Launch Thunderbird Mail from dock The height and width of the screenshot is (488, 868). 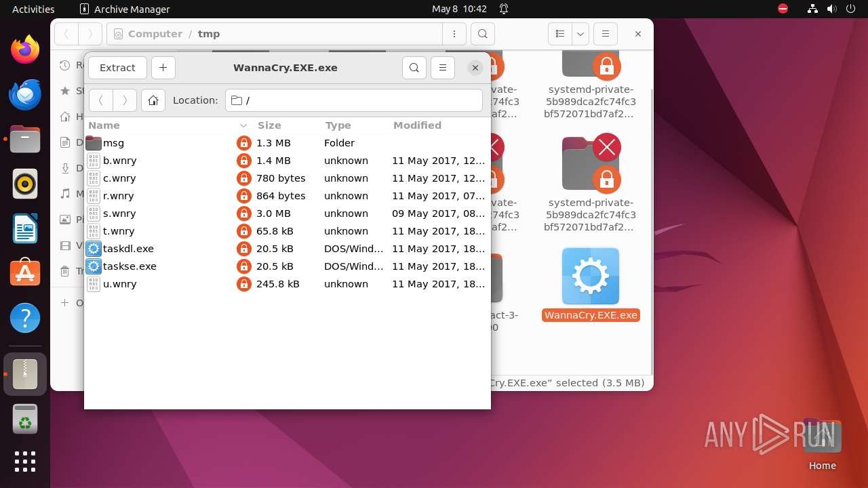[25, 94]
